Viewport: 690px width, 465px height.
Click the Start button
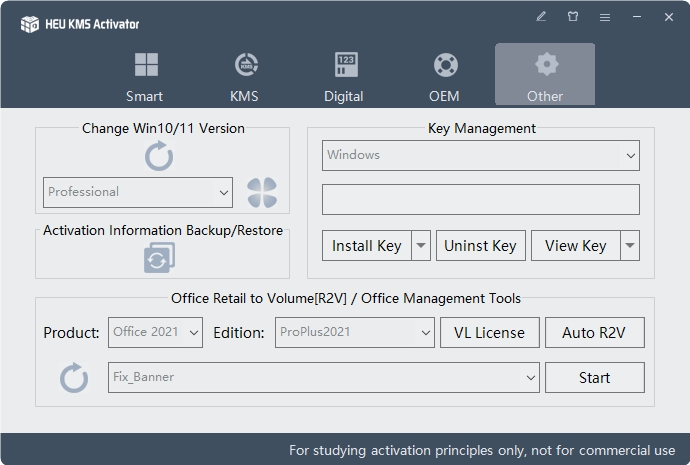[595, 377]
